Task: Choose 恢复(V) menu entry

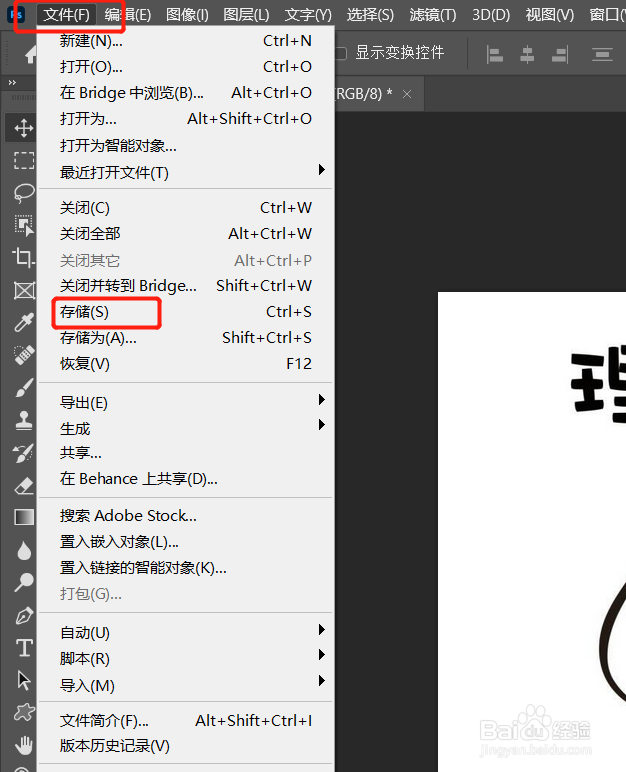Action: pyautogui.click(x=186, y=364)
